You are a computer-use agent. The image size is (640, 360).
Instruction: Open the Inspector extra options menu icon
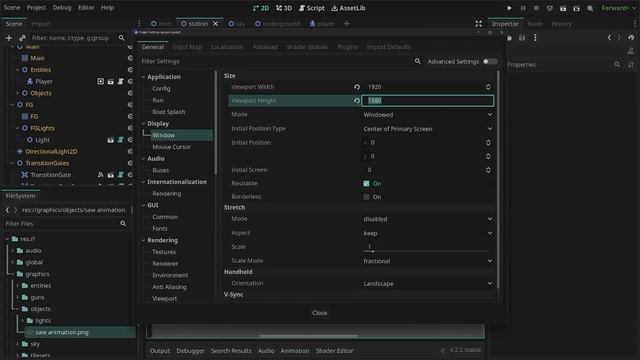[535, 38]
